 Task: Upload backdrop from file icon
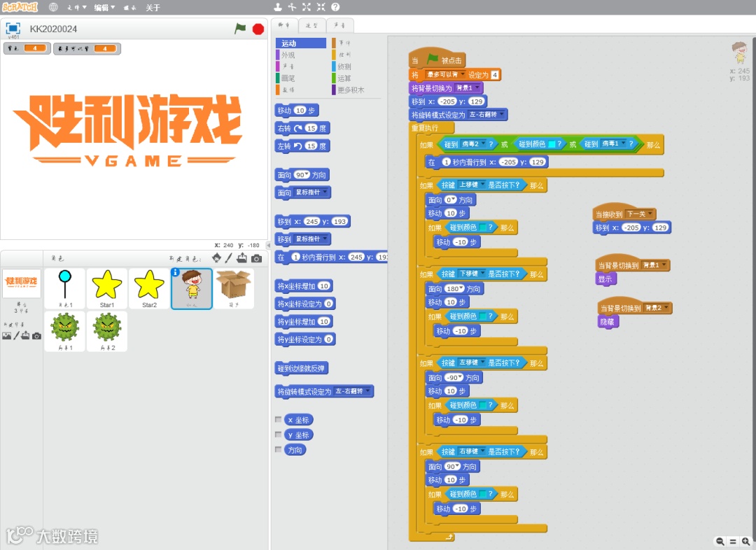pos(26,335)
